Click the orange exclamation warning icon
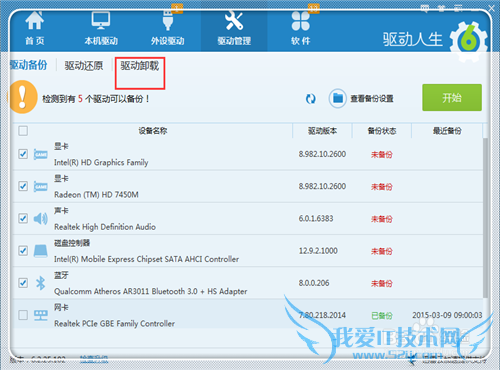500x370 pixels. (x=22, y=97)
